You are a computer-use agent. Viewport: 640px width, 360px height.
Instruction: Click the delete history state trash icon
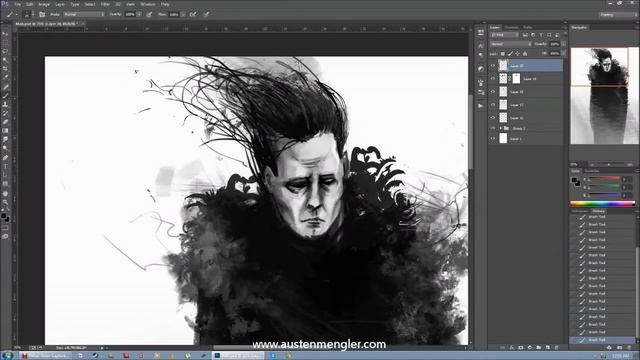click(629, 347)
